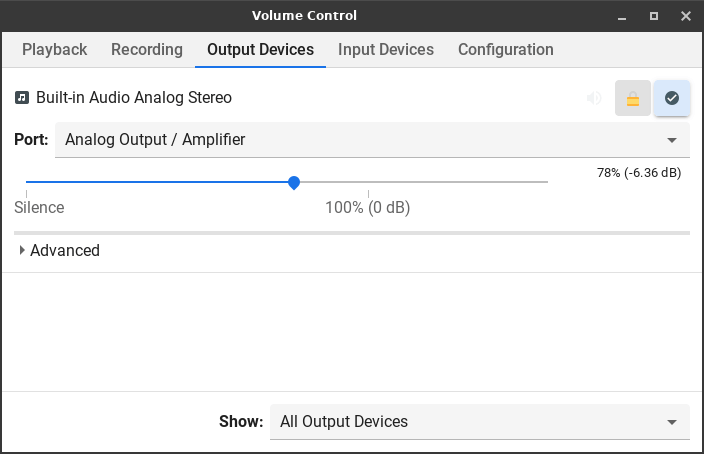704x454 pixels.
Task: Open the Recording tab
Action: point(147,50)
